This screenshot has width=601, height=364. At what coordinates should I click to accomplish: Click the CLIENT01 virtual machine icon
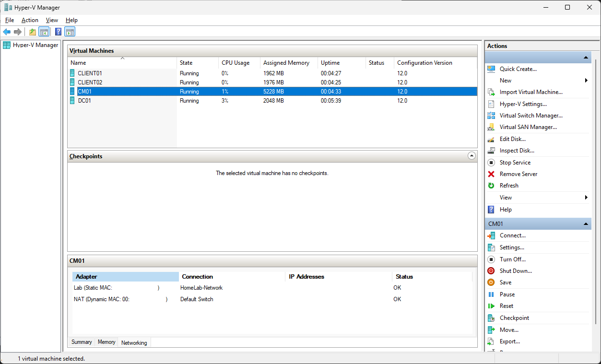coord(72,73)
